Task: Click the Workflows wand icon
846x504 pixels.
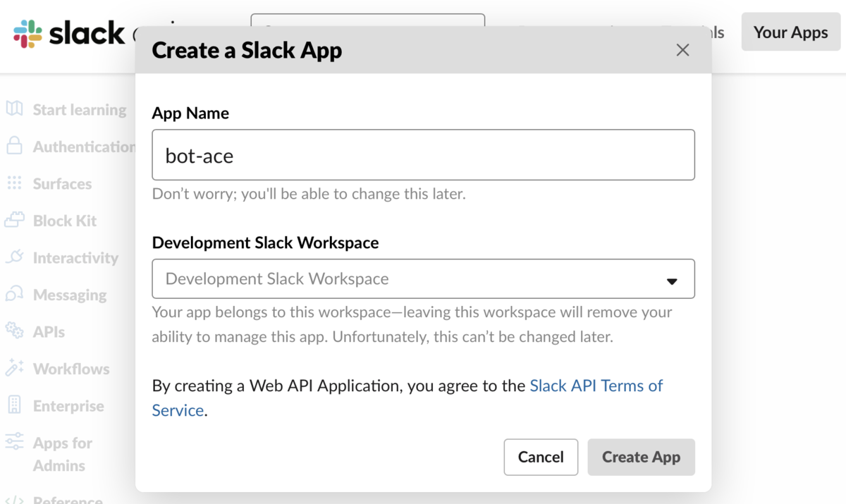Action: [14, 368]
